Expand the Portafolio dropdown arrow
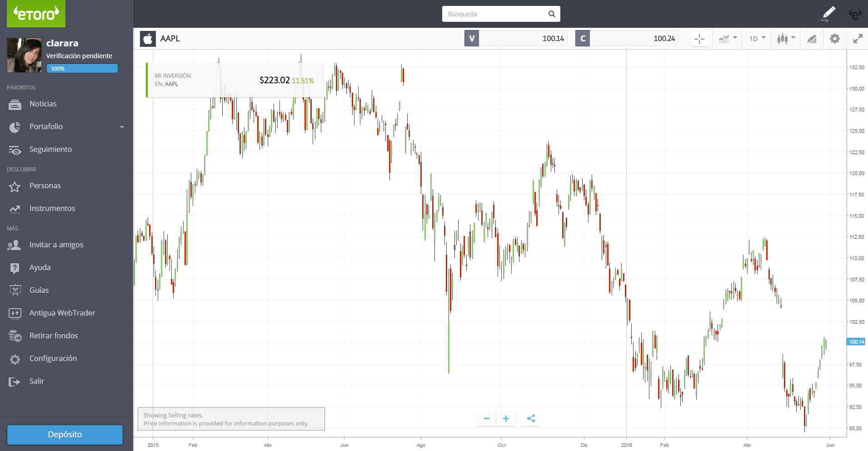868x451 pixels. 122,127
